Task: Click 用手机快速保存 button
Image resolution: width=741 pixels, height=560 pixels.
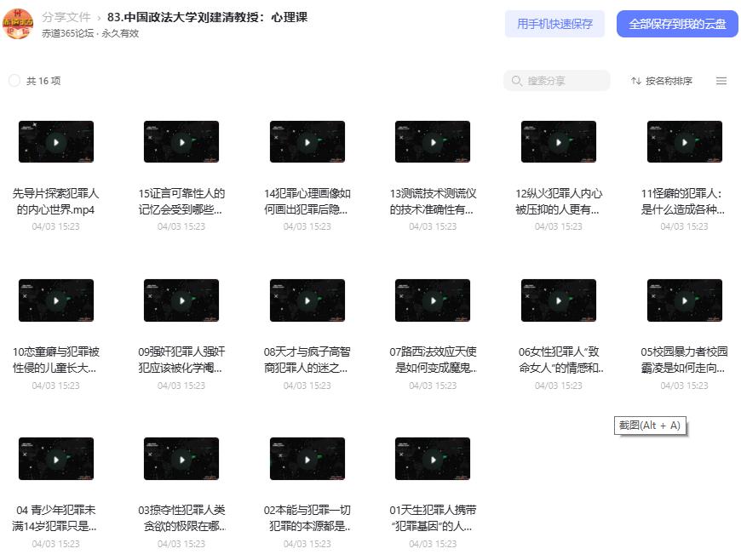Action: coord(554,24)
